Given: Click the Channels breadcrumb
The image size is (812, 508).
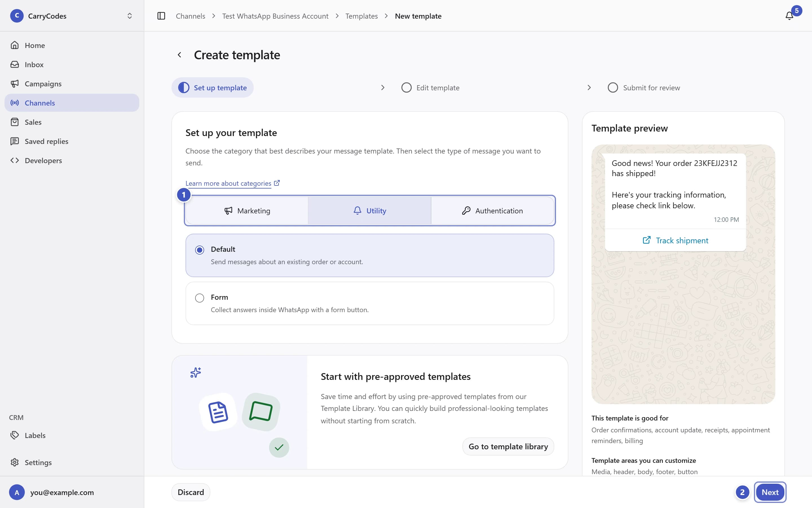Looking at the screenshot, I should click(x=190, y=16).
